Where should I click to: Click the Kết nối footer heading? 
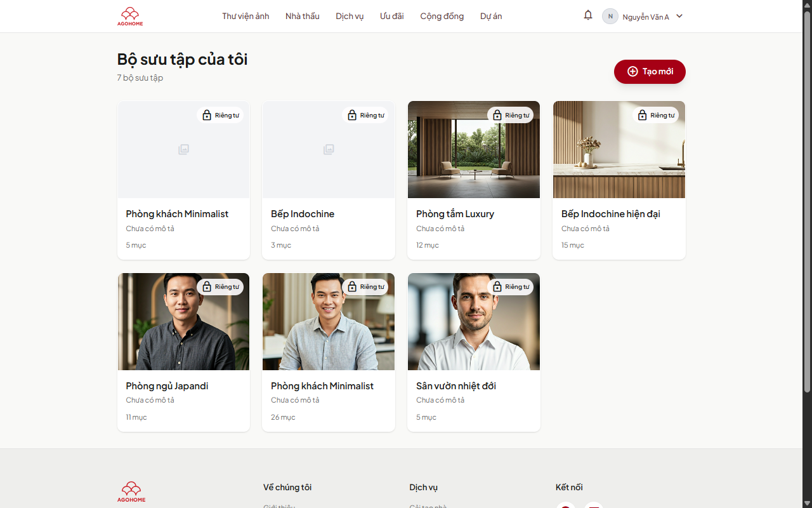pyautogui.click(x=569, y=488)
